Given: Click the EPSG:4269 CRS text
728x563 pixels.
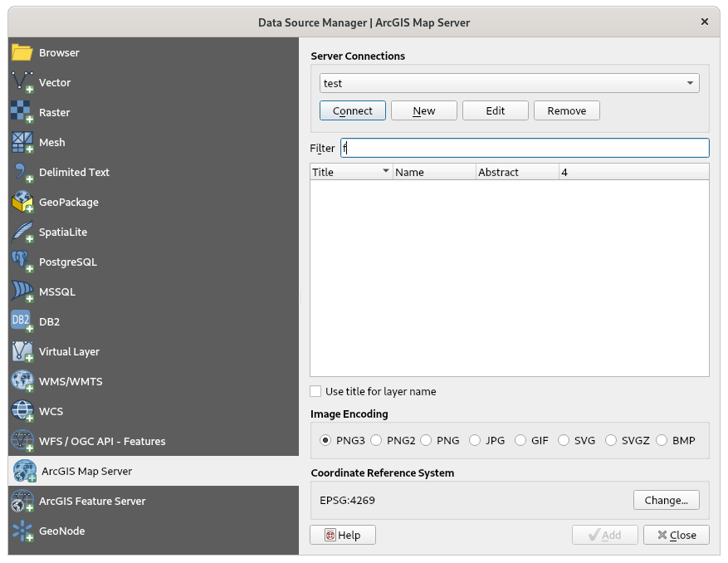Looking at the screenshot, I should tap(347, 500).
